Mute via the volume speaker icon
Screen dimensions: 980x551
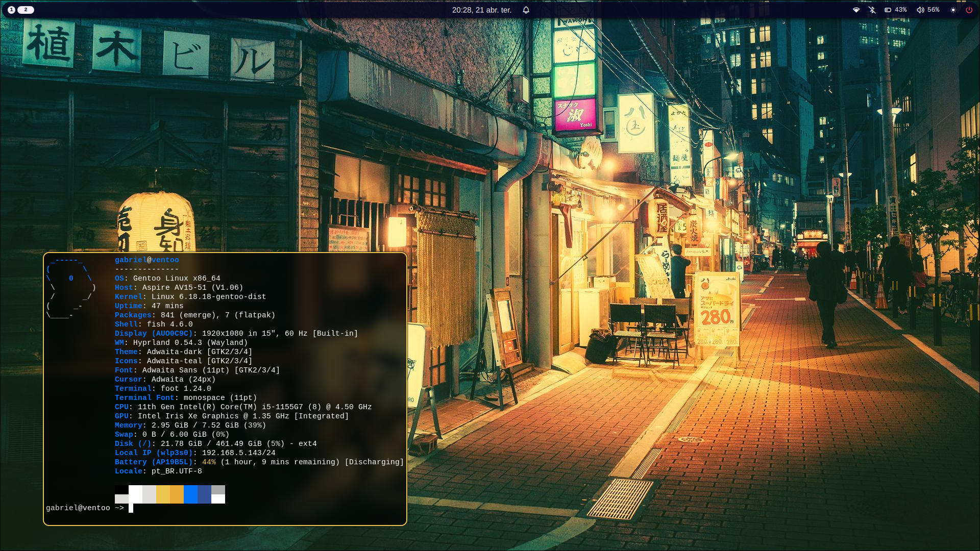click(x=920, y=10)
